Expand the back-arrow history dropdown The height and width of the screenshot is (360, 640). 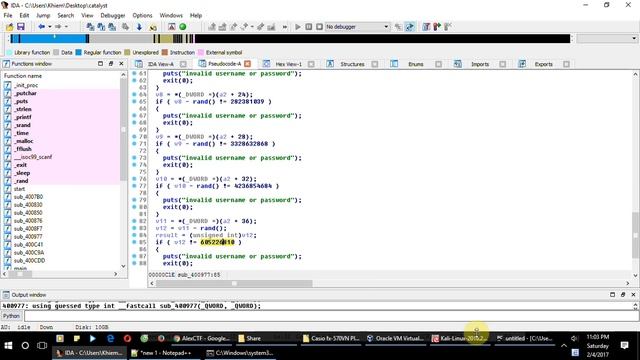[x=50, y=27]
